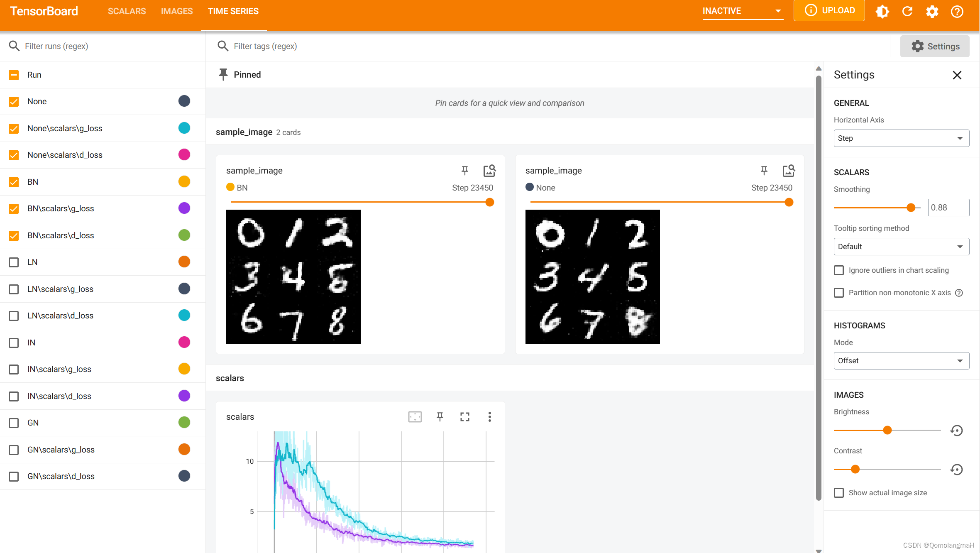Switch to the SCALARS tab
Screen dimensions: 980x553
[x=127, y=11]
